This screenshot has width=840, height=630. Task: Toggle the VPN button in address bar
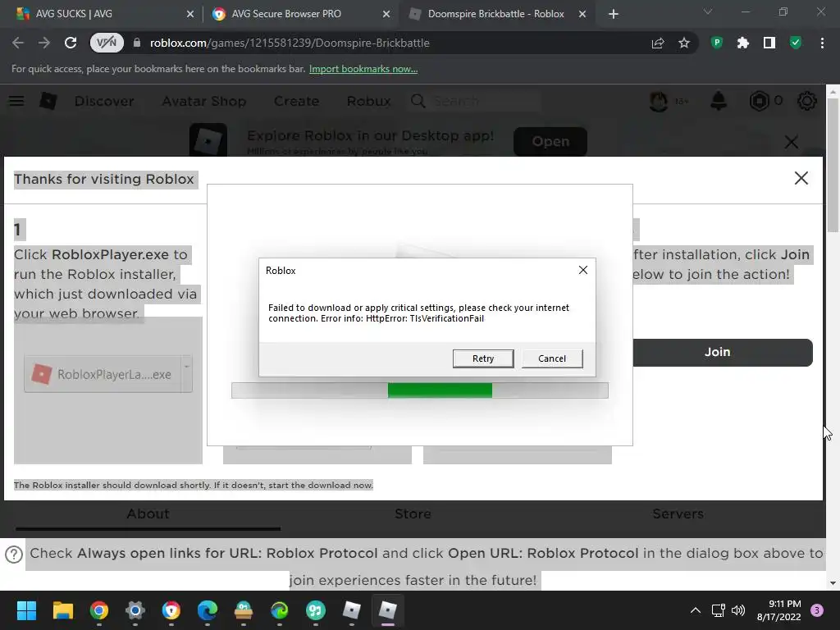pos(107,43)
